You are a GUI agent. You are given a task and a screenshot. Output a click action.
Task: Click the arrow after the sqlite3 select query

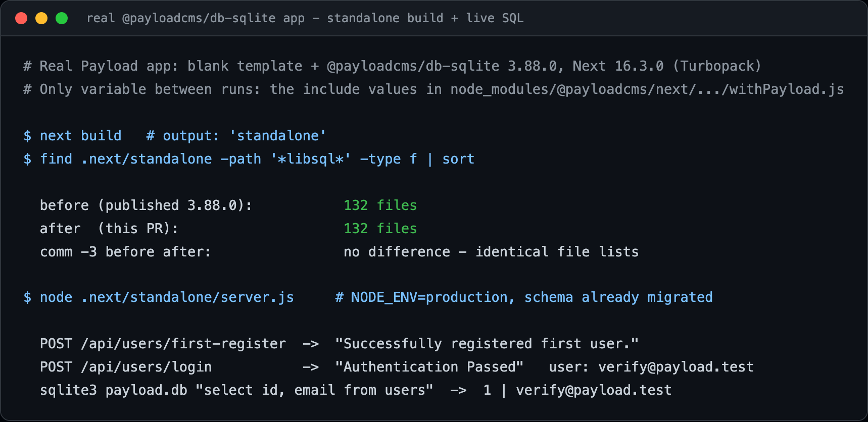[x=458, y=390]
